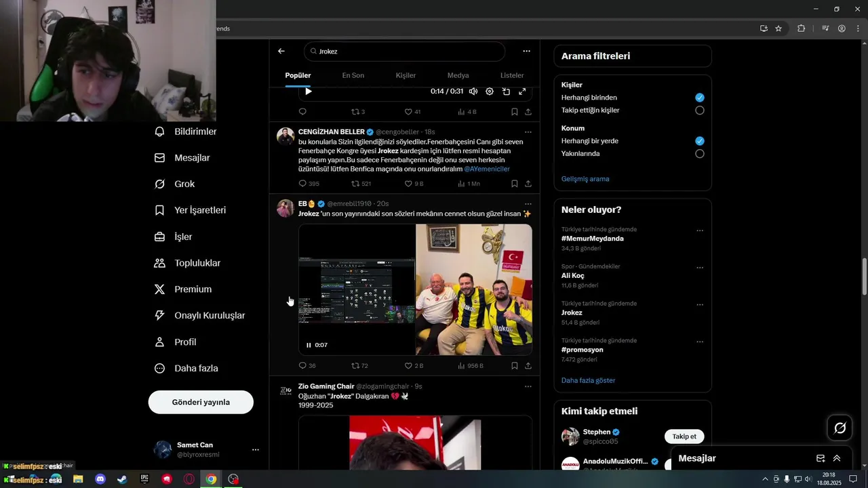Open options for Ali Koç trend
The image size is (868, 488).
(x=700, y=268)
